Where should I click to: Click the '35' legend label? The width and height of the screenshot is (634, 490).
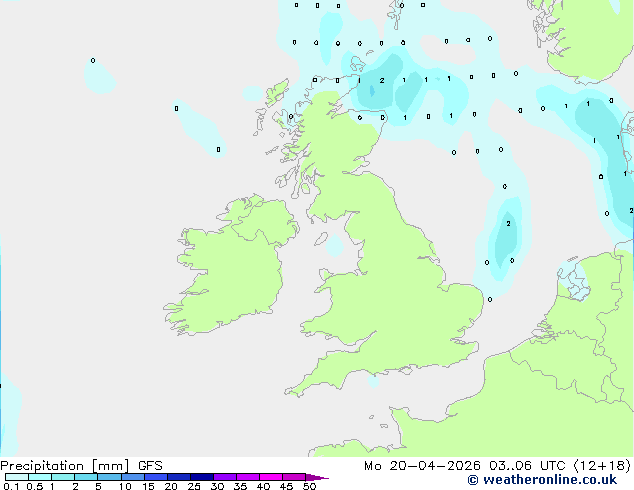coord(240,486)
